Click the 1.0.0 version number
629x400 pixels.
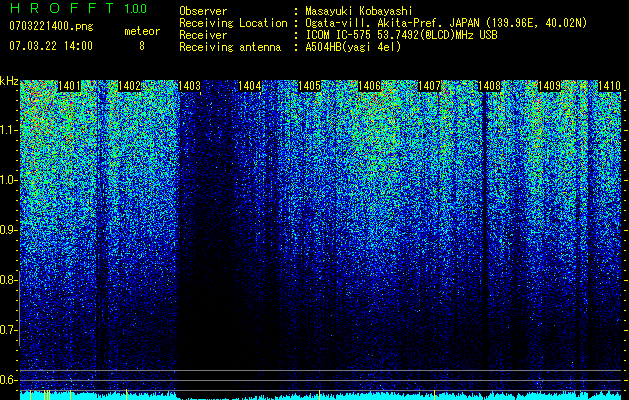(x=136, y=8)
